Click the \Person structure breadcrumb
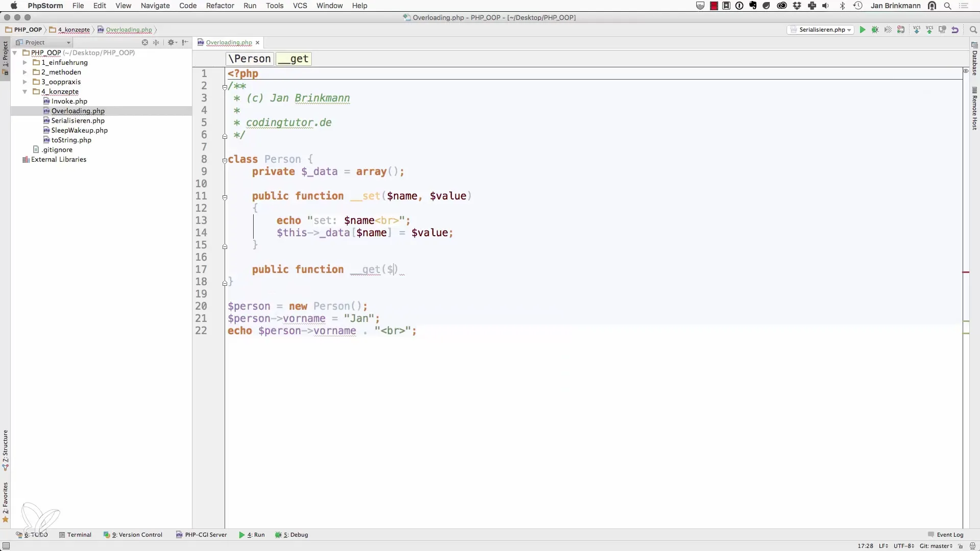Image resolution: width=980 pixels, height=551 pixels. [250, 59]
